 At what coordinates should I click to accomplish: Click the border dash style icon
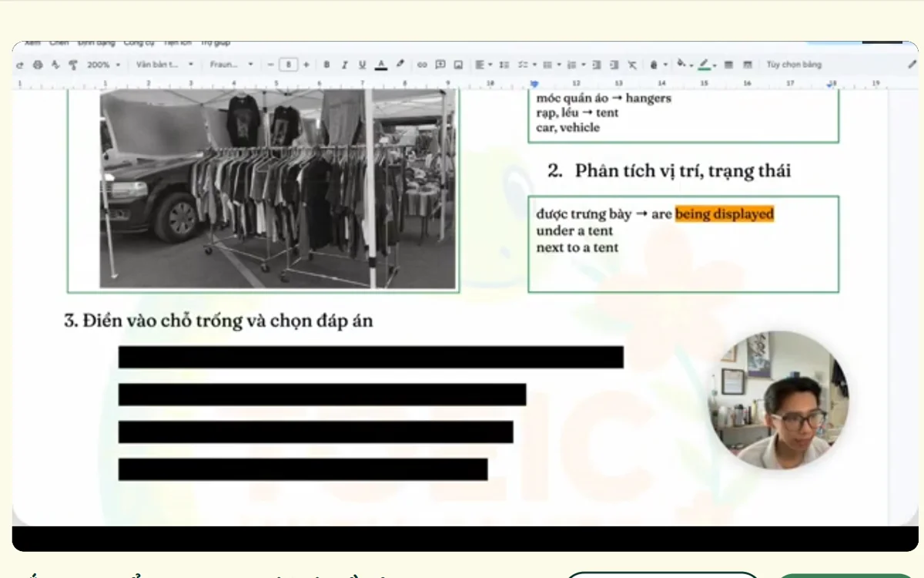[747, 65]
